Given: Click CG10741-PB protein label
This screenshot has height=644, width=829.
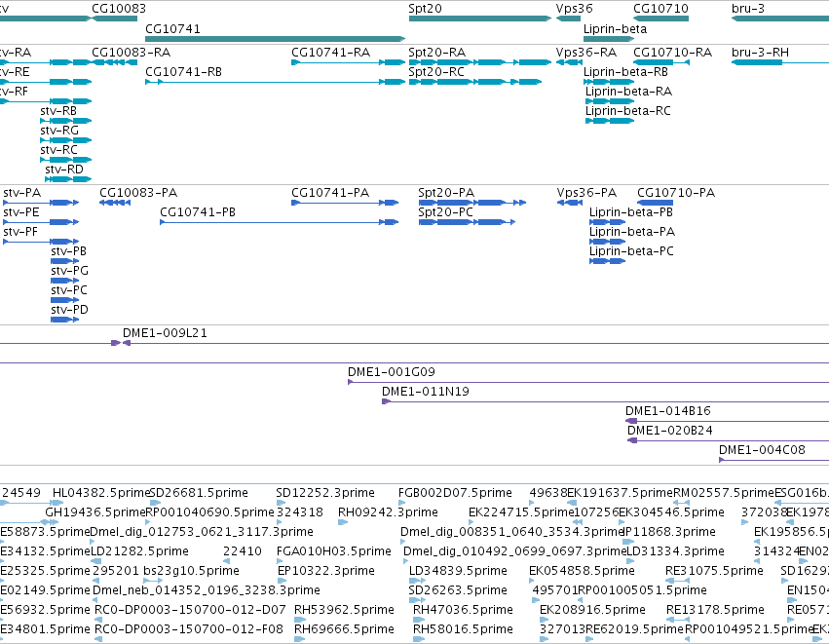Looking at the screenshot, I should pyautogui.click(x=198, y=212).
